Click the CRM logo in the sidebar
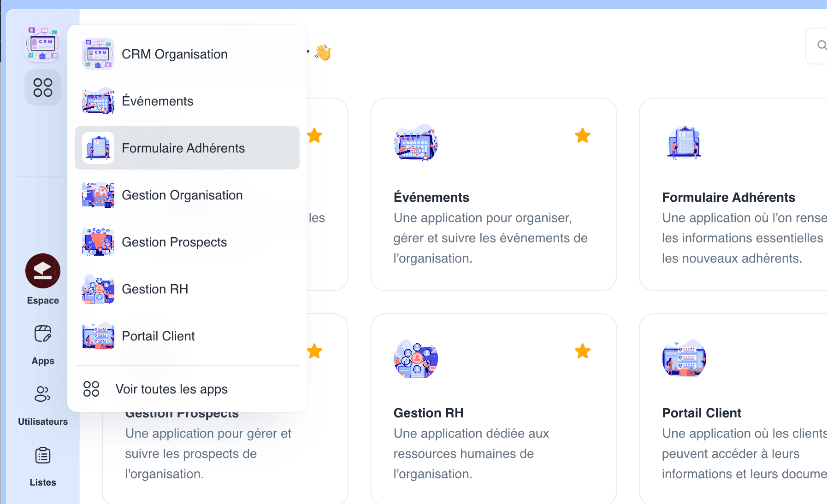The width and height of the screenshot is (827, 504). tap(43, 44)
